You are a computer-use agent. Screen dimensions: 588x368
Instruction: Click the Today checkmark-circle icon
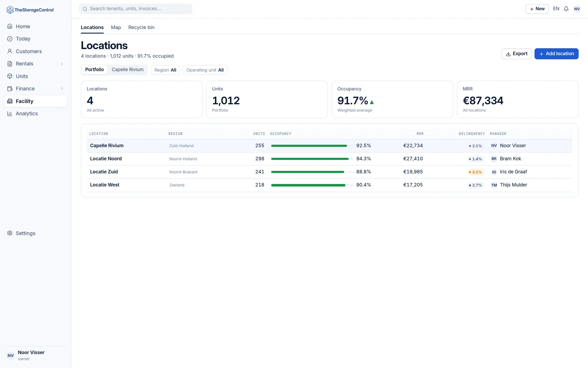point(10,39)
